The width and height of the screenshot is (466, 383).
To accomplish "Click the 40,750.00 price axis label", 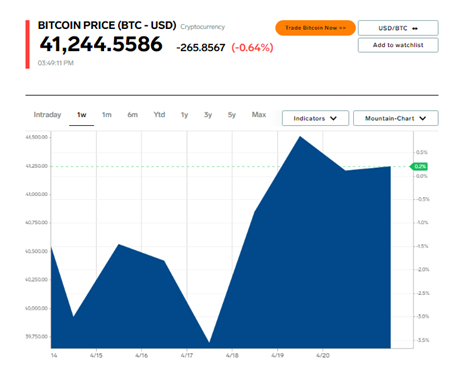I will pyautogui.click(x=37, y=223).
